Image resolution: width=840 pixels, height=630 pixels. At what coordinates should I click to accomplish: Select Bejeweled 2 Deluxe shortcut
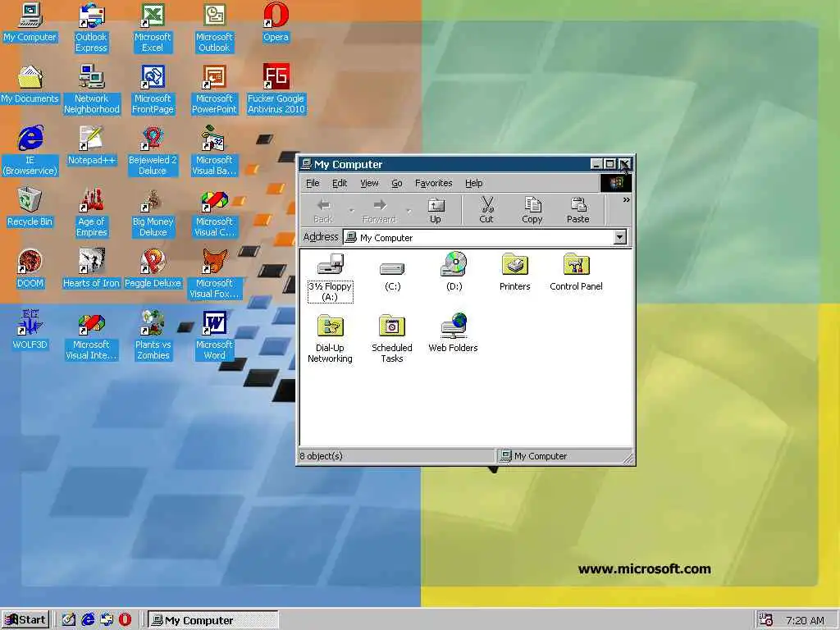(x=153, y=151)
